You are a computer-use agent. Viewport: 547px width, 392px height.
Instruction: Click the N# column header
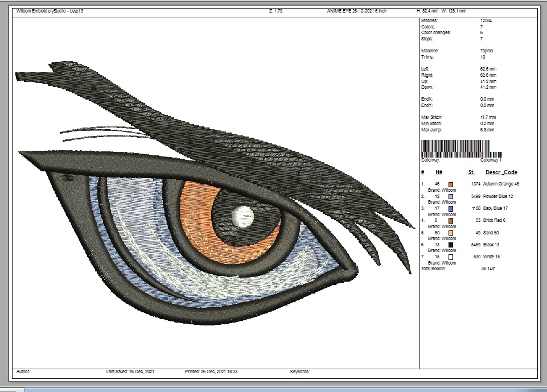coord(438,172)
